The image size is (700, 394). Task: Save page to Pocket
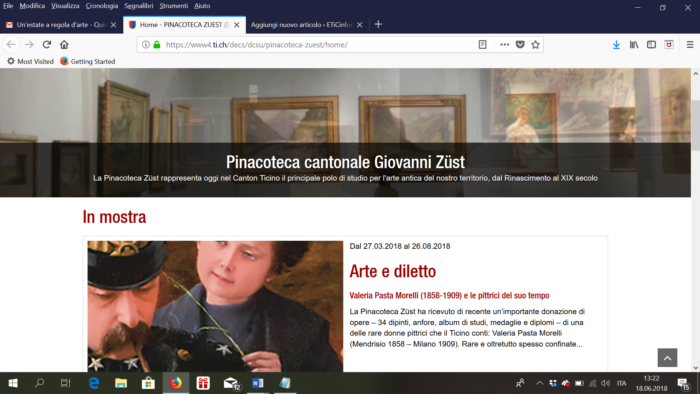[520, 45]
